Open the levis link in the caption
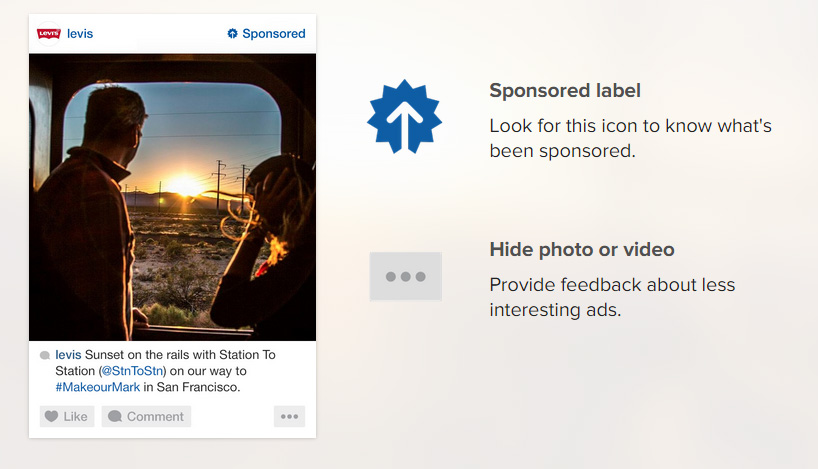 [68, 355]
